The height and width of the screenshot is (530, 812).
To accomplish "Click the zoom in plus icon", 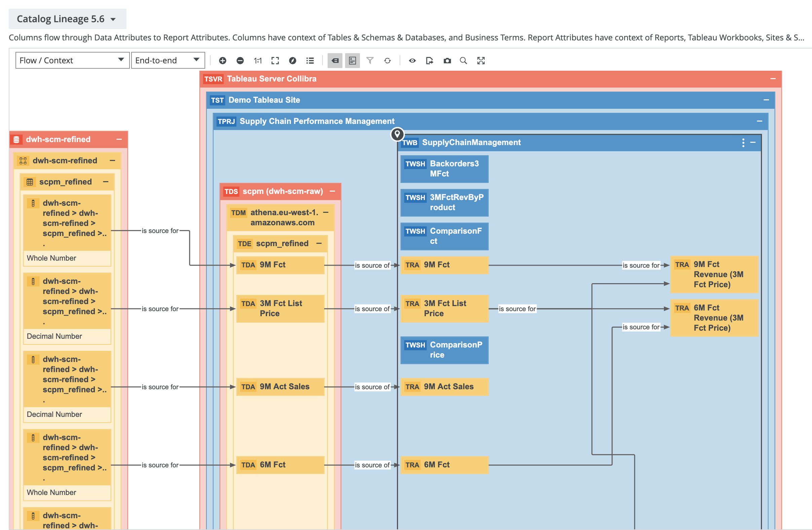I will [x=222, y=61].
